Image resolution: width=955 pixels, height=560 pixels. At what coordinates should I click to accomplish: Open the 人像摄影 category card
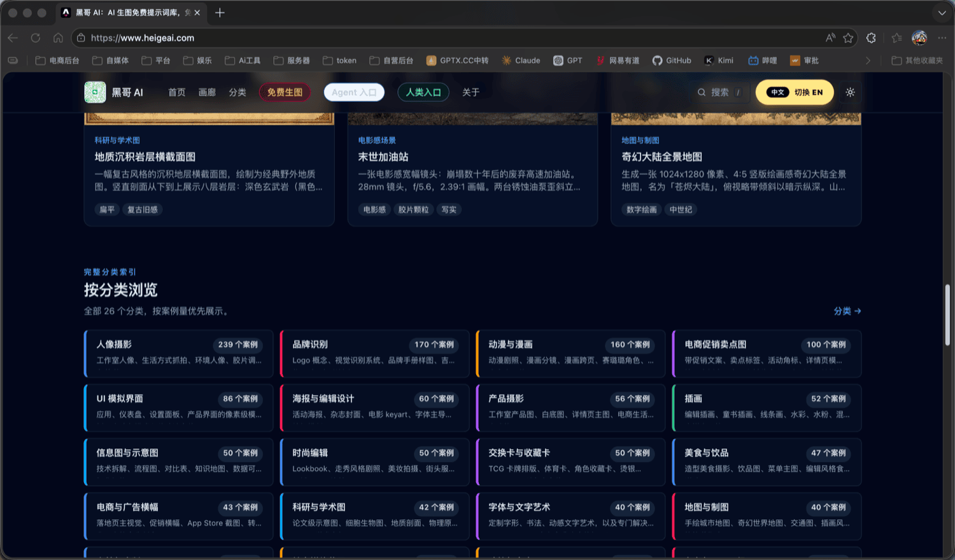tap(178, 353)
